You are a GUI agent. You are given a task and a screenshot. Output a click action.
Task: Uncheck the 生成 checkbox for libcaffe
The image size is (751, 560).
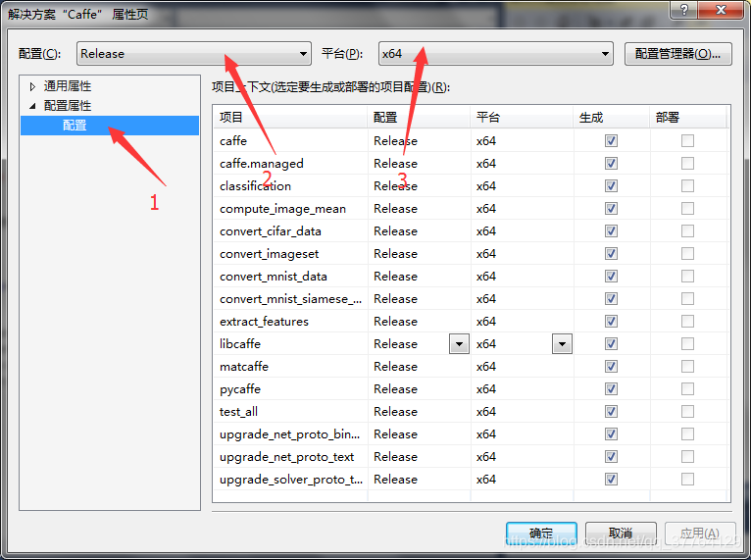611,343
